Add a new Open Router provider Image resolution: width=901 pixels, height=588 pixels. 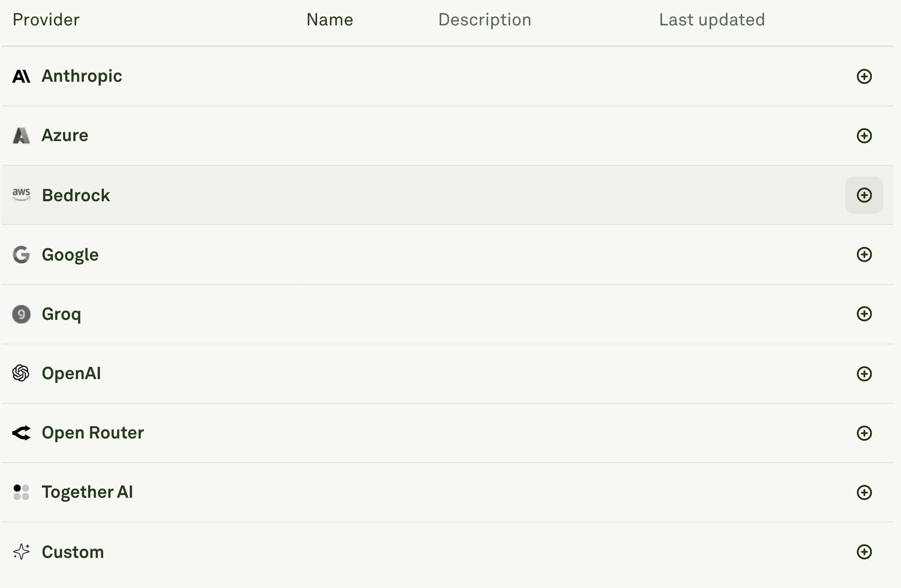pos(865,433)
